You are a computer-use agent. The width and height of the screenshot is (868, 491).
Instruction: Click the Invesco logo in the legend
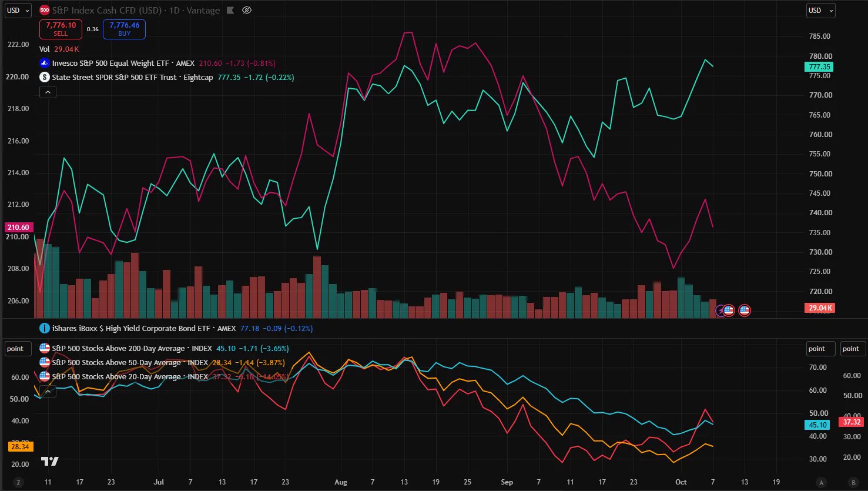tap(44, 63)
